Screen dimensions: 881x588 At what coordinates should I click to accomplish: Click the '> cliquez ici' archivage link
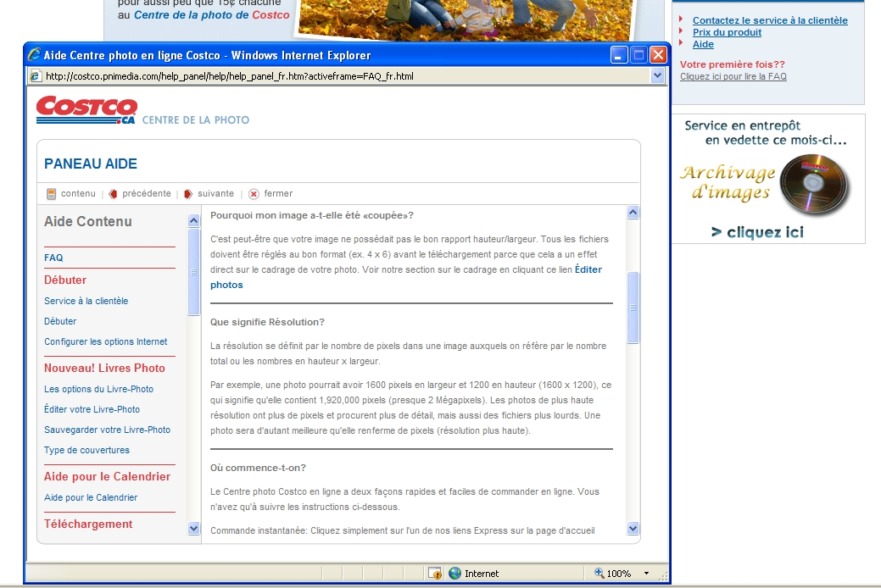757,232
